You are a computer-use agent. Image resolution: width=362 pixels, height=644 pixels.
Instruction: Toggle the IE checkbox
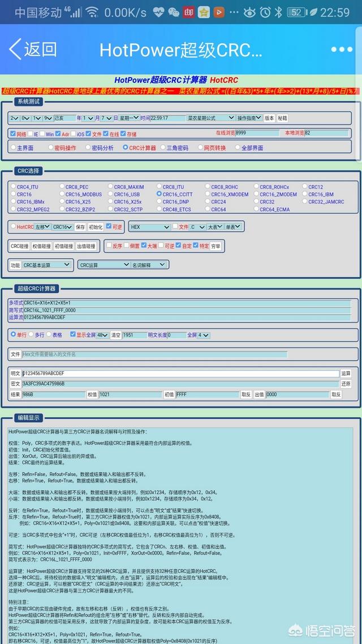point(31,134)
